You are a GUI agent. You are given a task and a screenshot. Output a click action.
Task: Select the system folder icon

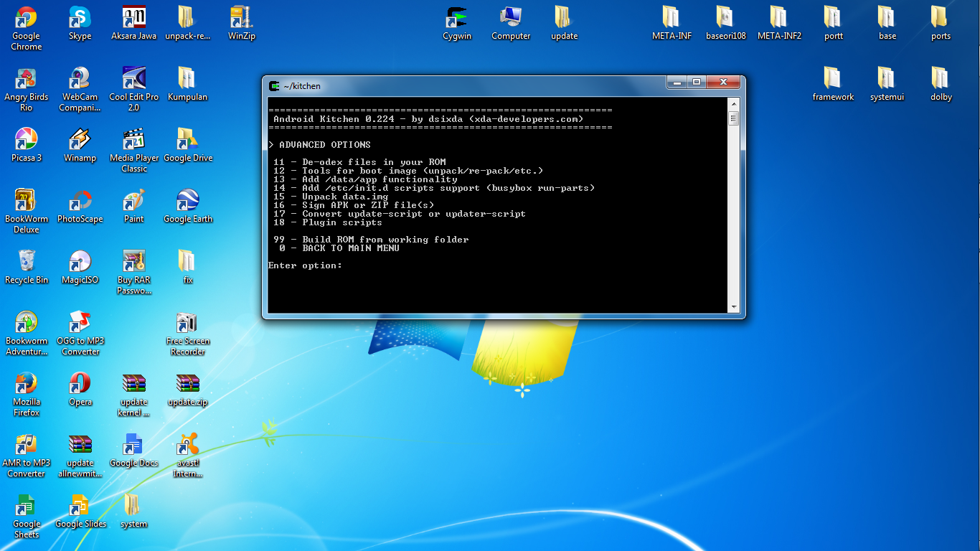[134, 511]
